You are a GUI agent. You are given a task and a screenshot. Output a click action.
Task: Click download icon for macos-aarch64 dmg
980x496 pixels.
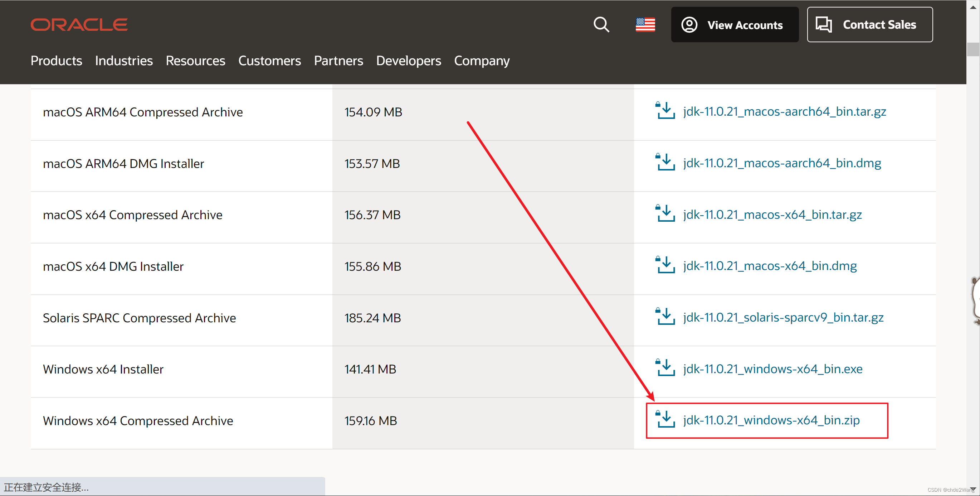point(665,163)
